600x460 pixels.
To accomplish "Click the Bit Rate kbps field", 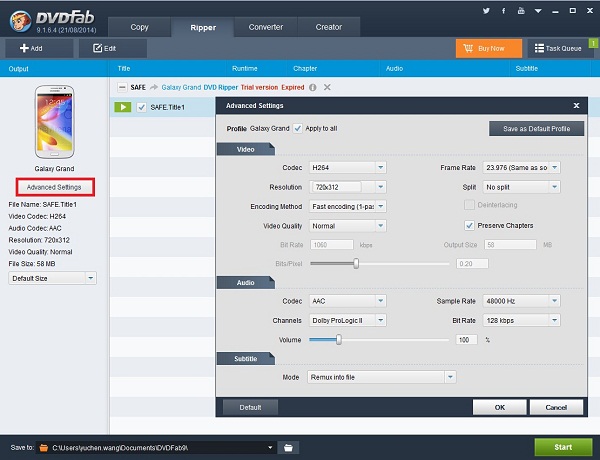I will (331, 245).
